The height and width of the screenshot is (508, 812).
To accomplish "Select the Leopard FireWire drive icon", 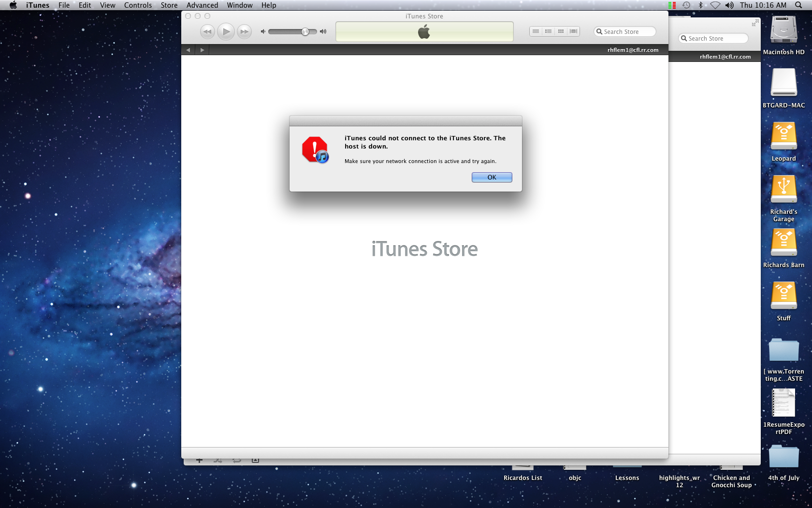I will pos(783,136).
